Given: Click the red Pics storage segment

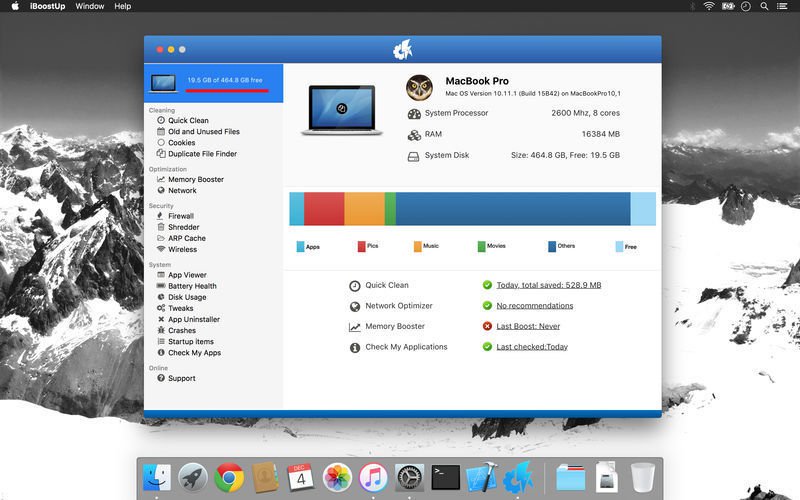Looking at the screenshot, I should (324, 209).
